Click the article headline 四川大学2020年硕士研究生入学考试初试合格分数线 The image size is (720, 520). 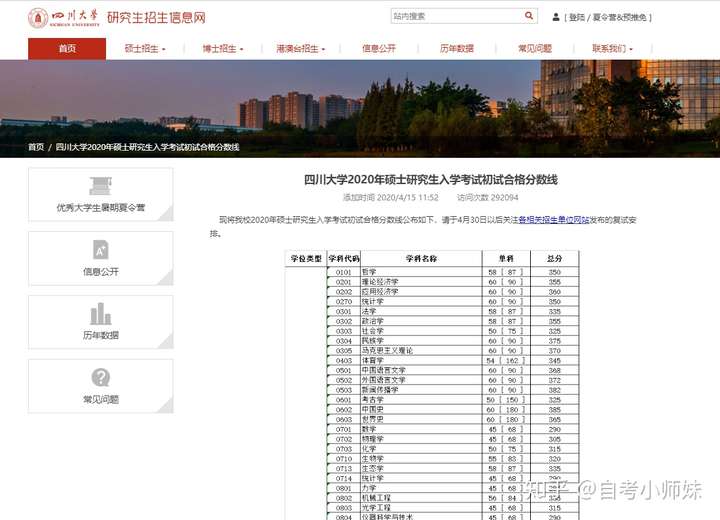[431, 180]
